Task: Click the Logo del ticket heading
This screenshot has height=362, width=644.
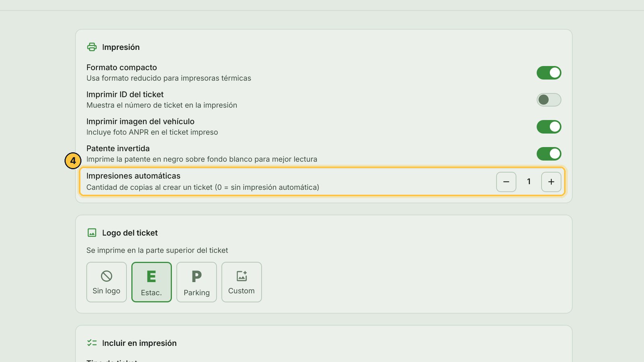Action: point(130,233)
